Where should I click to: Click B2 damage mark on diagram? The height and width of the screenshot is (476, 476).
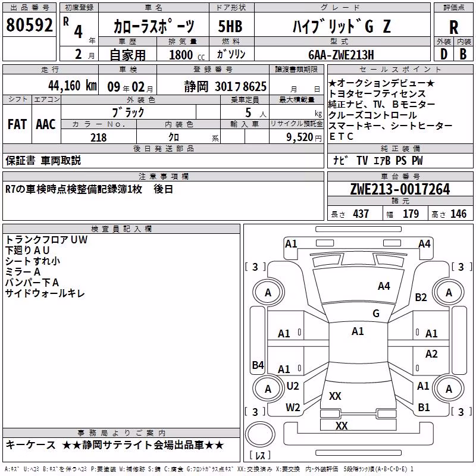pyautogui.click(x=421, y=297)
